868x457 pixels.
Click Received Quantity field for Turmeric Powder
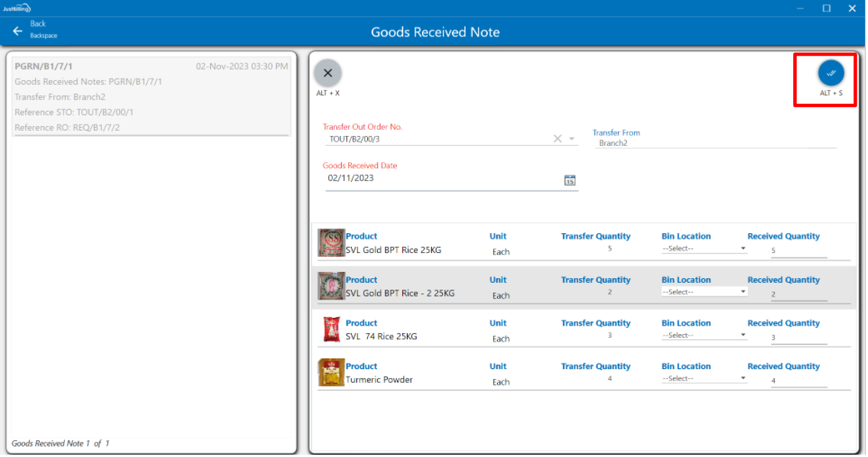click(798, 381)
